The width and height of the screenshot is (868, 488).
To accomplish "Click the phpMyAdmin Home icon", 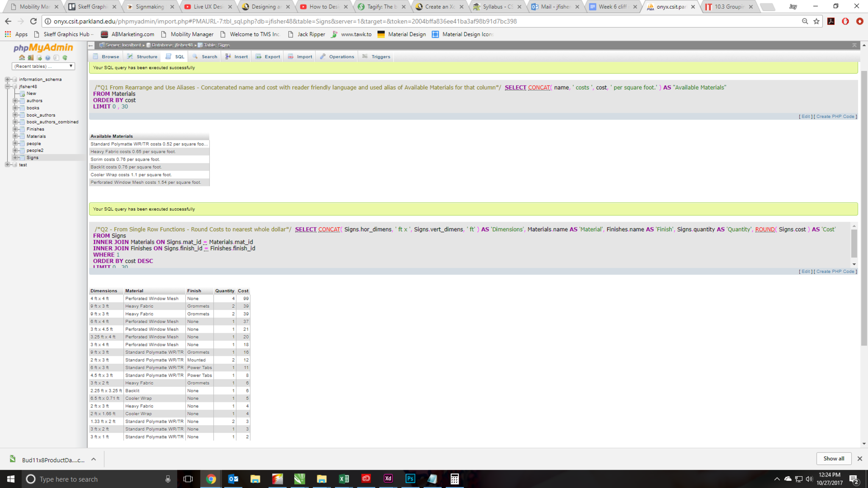I will 22,58.
